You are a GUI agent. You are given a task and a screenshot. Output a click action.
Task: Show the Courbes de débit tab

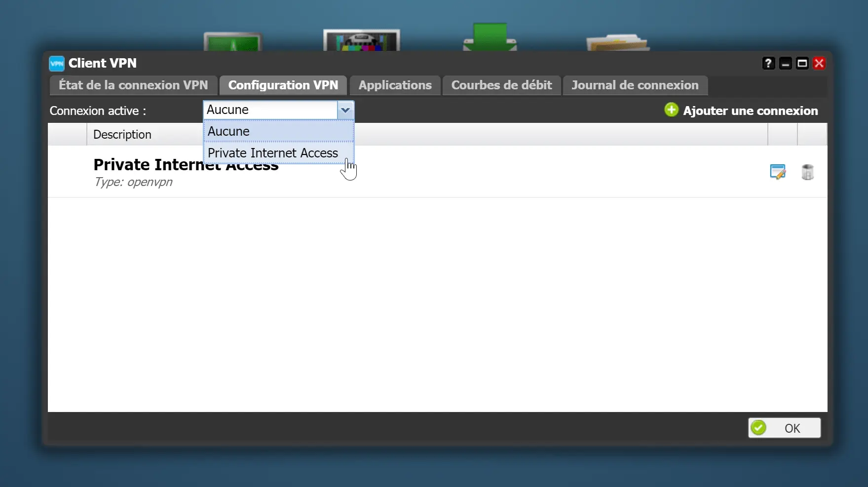pyautogui.click(x=501, y=85)
